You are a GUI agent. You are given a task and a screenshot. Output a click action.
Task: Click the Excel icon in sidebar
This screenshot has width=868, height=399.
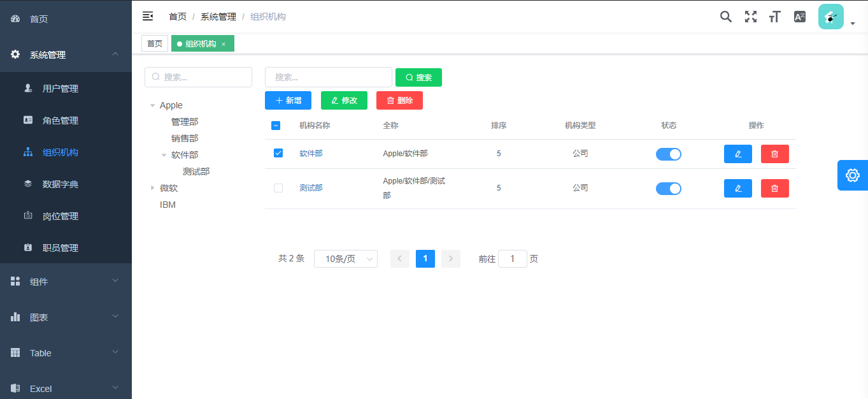pos(15,389)
